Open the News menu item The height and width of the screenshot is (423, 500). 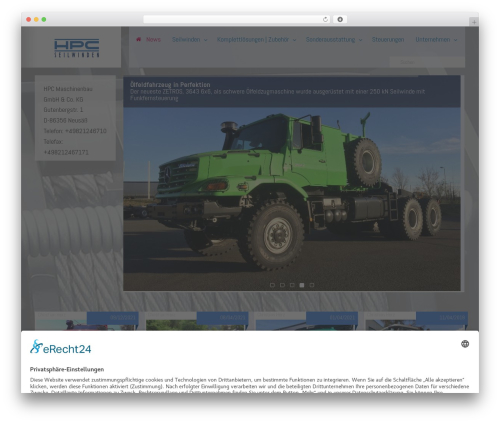coord(153,39)
